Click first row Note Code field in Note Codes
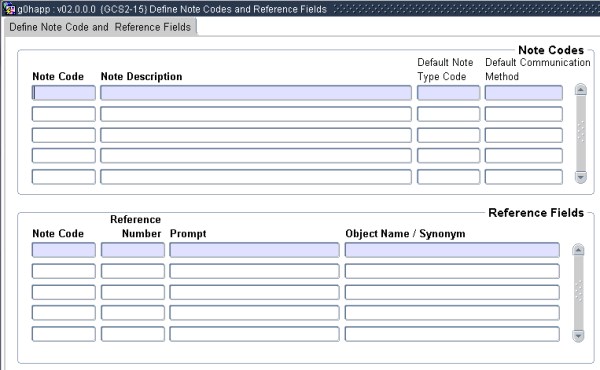 point(64,93)
